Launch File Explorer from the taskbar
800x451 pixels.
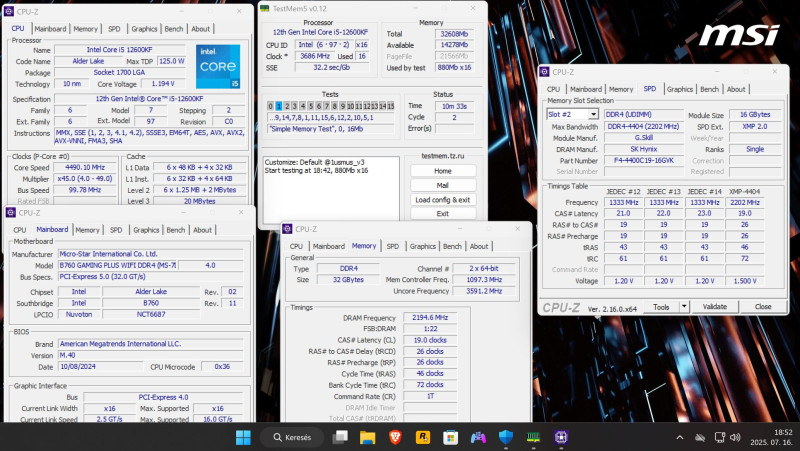(x=367, y=437)
